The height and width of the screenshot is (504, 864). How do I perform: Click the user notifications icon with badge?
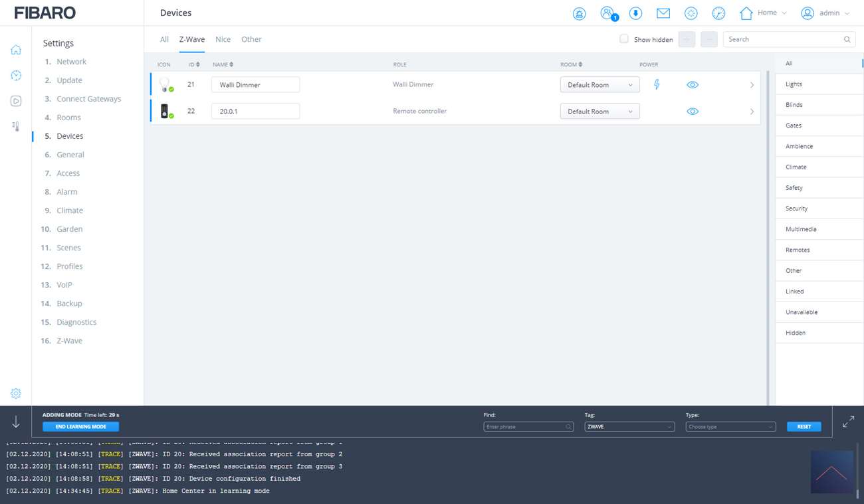click(607, 13)
